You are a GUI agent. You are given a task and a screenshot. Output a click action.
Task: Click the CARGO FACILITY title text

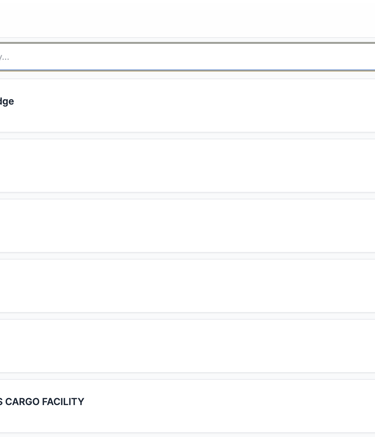point(42,402)
